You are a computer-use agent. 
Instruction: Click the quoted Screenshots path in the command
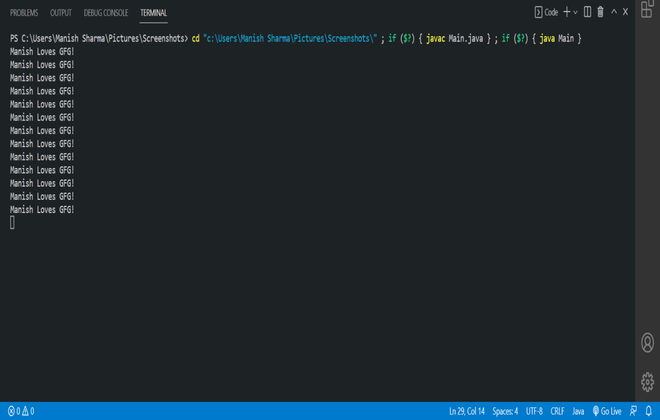(290, 38)
